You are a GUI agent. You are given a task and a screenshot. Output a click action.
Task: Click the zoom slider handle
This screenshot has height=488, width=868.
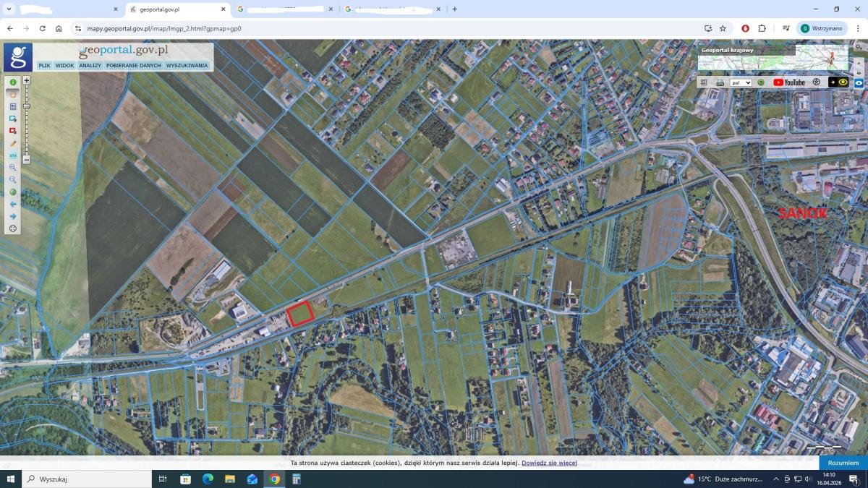(27, 106)
